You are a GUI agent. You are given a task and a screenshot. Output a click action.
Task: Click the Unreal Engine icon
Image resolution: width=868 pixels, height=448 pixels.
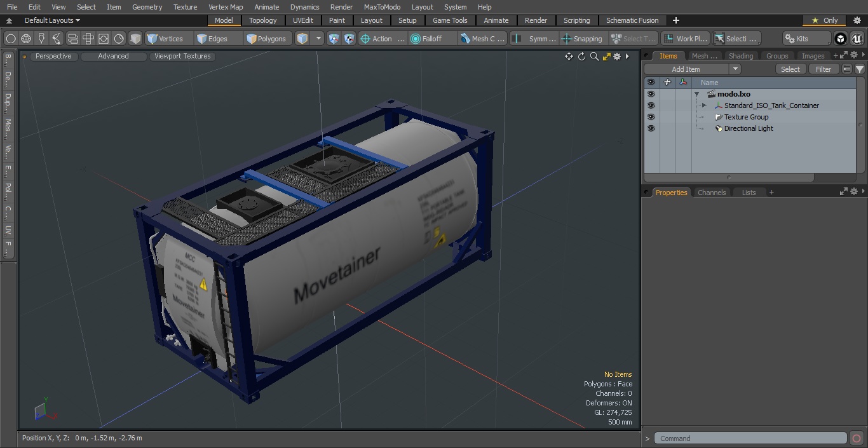pos(857,39)
